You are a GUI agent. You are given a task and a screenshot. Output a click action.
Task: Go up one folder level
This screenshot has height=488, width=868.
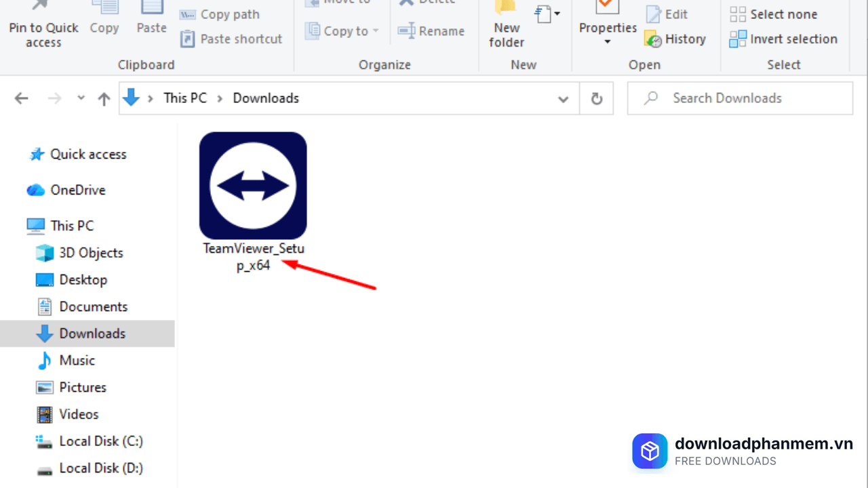[104, 99]
